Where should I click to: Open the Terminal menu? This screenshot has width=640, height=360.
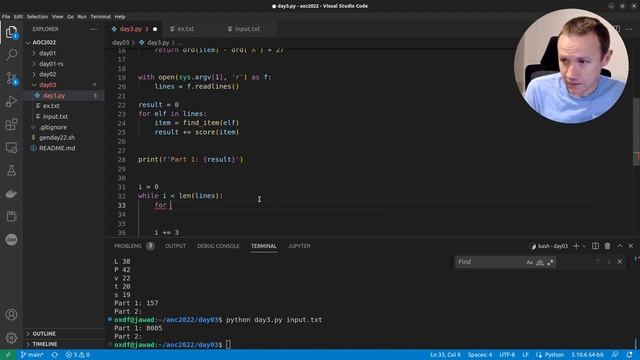coord(100,17)
